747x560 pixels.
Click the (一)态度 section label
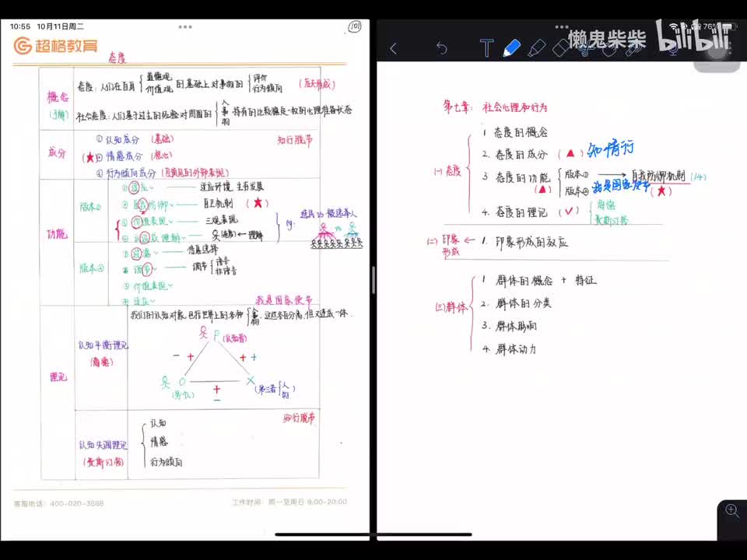click(x=448, y=171)
